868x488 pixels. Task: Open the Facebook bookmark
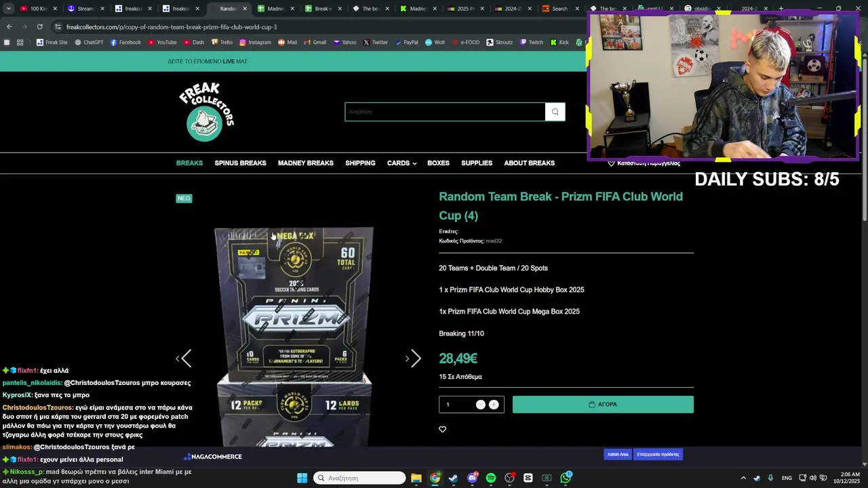pyautogui.click(x=125, y=42)
